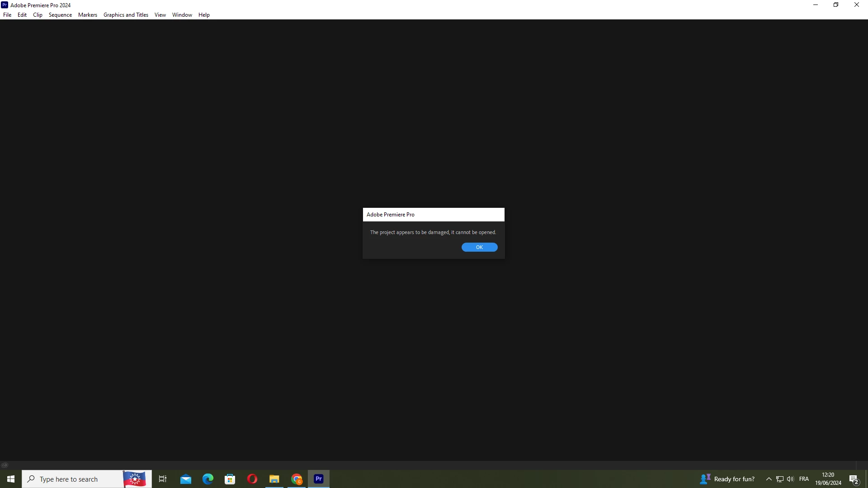Viewport: 868px width, 488px height.
Task: Open Mail app from taskbar
Action: pos(186,479)
